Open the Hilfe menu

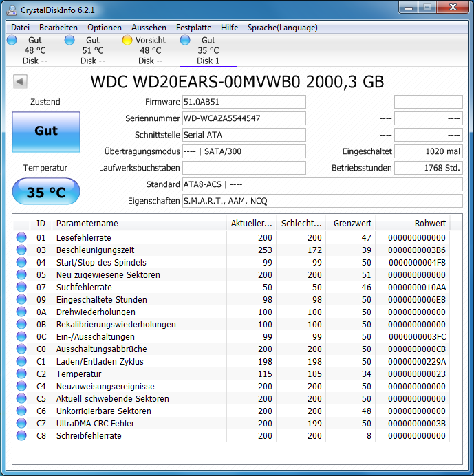229,28
